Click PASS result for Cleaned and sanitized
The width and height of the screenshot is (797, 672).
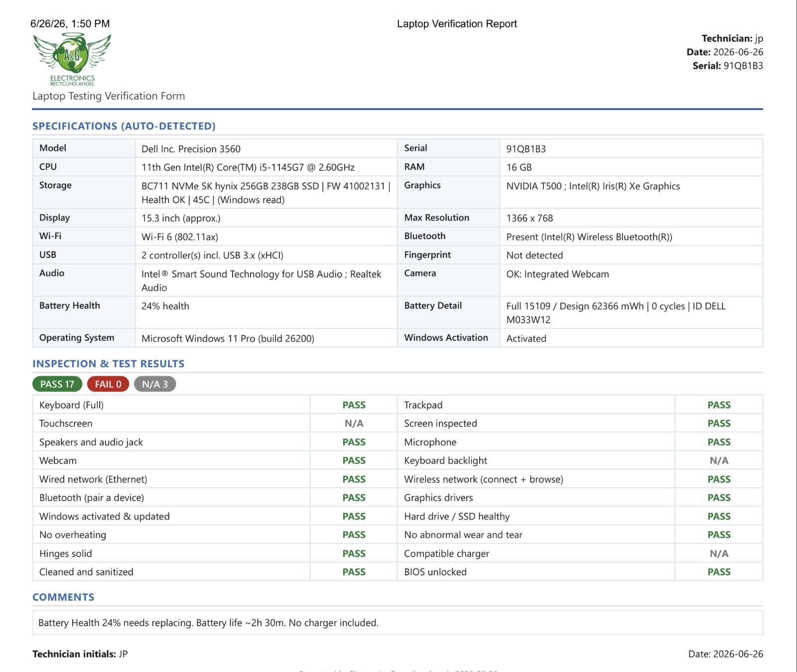click(x=354, y=572)
